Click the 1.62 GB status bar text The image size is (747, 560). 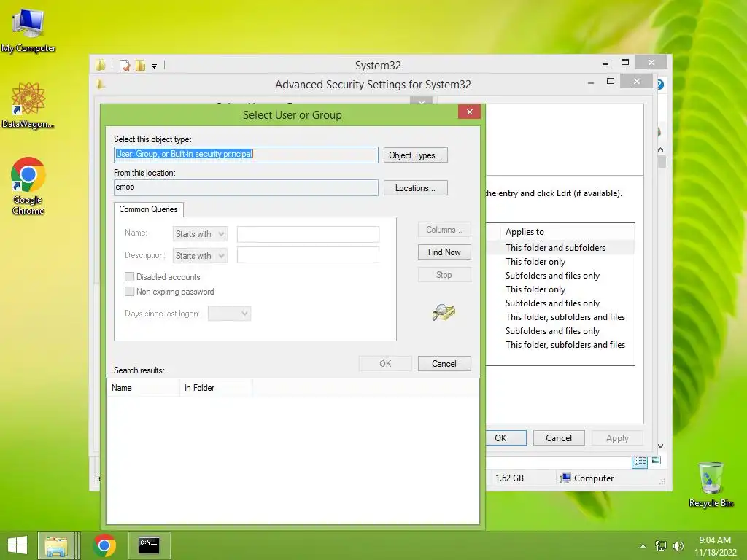pyautogui.click(x=509, y=478)
